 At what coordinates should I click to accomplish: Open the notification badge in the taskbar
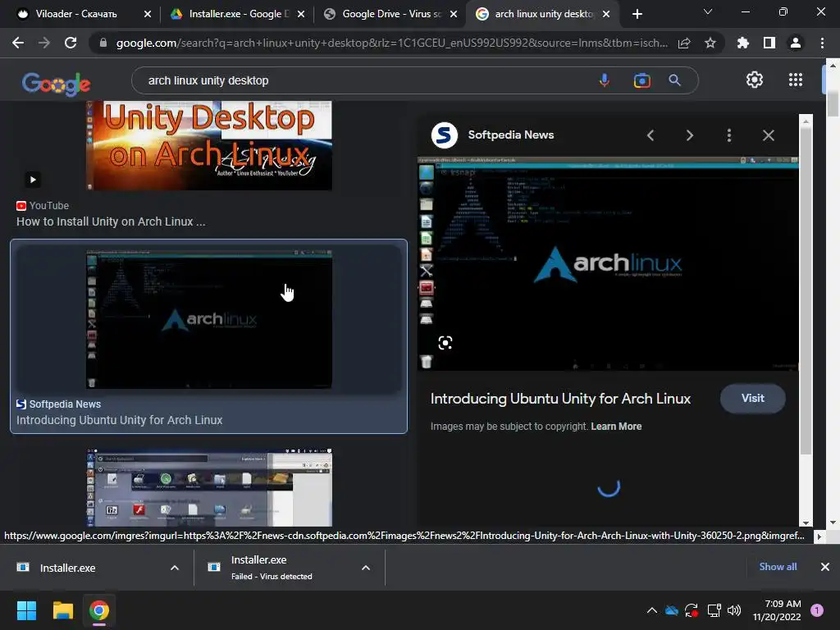817,610
